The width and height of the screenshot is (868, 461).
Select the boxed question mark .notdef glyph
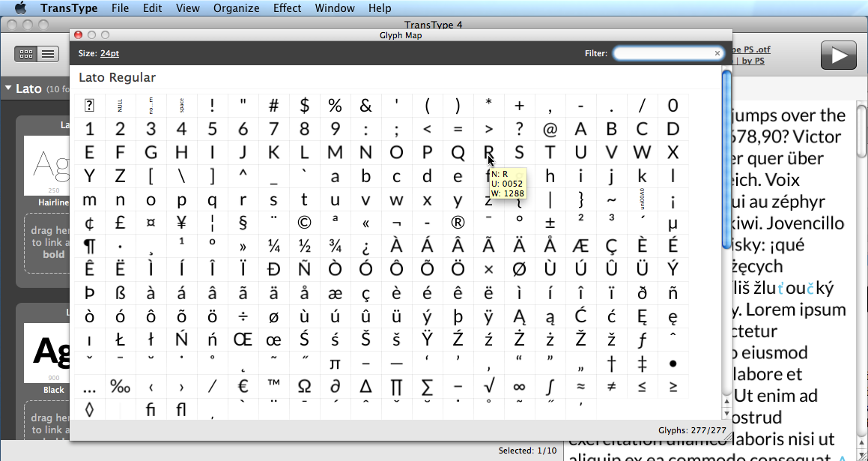click(90, 105)
